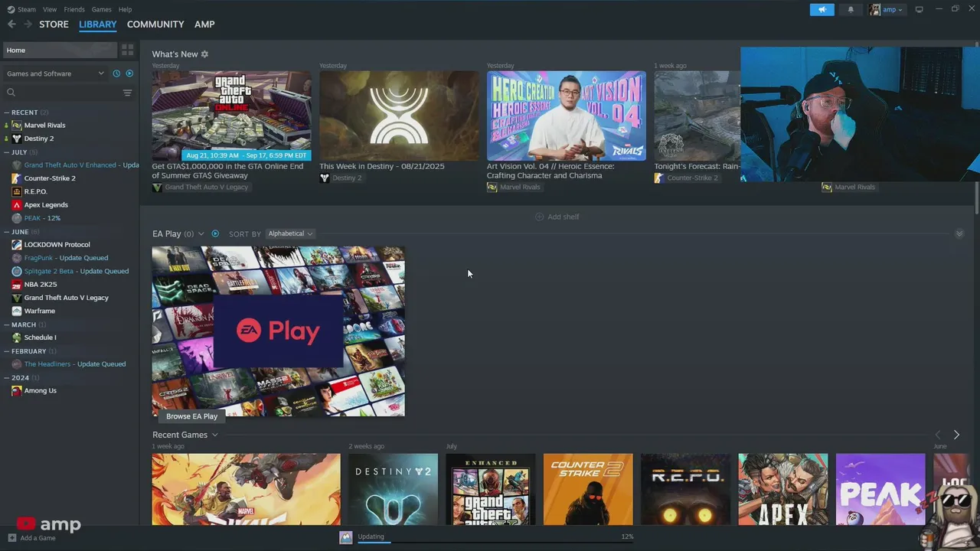This screenshot has width=980, height=551.
Task: Collapse the EA Play shelf double chevron
Action: [x=959, y=233]
